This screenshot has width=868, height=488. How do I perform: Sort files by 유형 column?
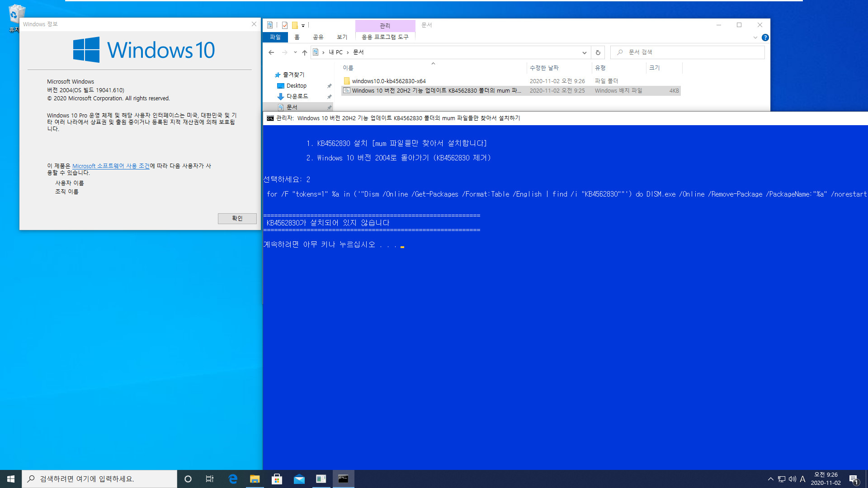619,68
